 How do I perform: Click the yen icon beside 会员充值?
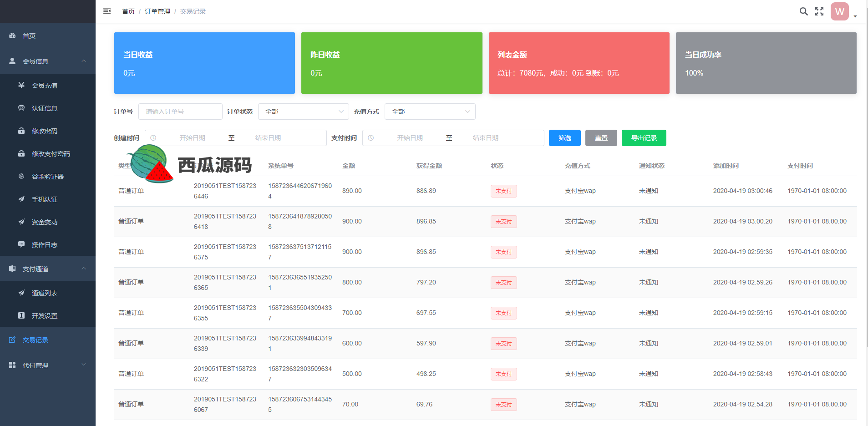click(x=21, y=85)
